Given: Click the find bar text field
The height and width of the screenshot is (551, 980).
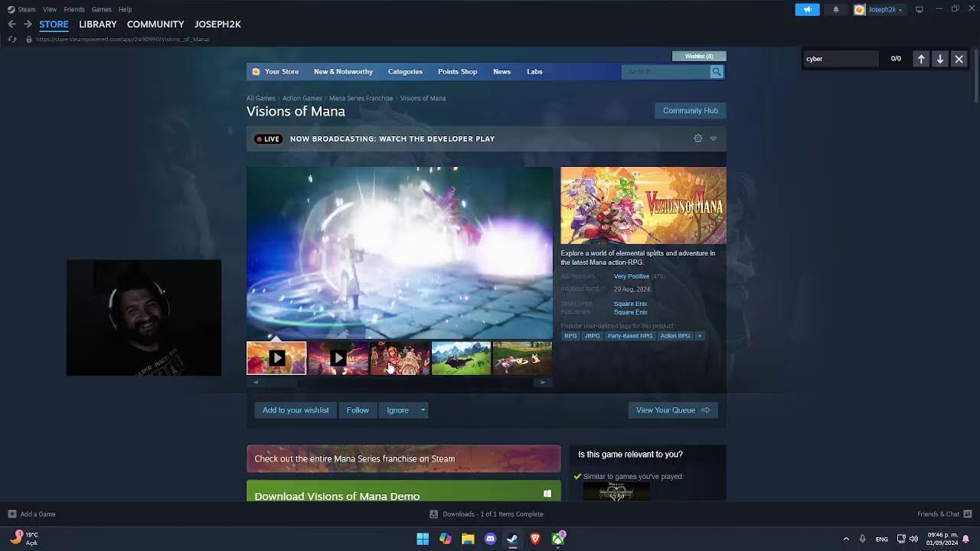Looking at the screenshot, I should (841, 58).
